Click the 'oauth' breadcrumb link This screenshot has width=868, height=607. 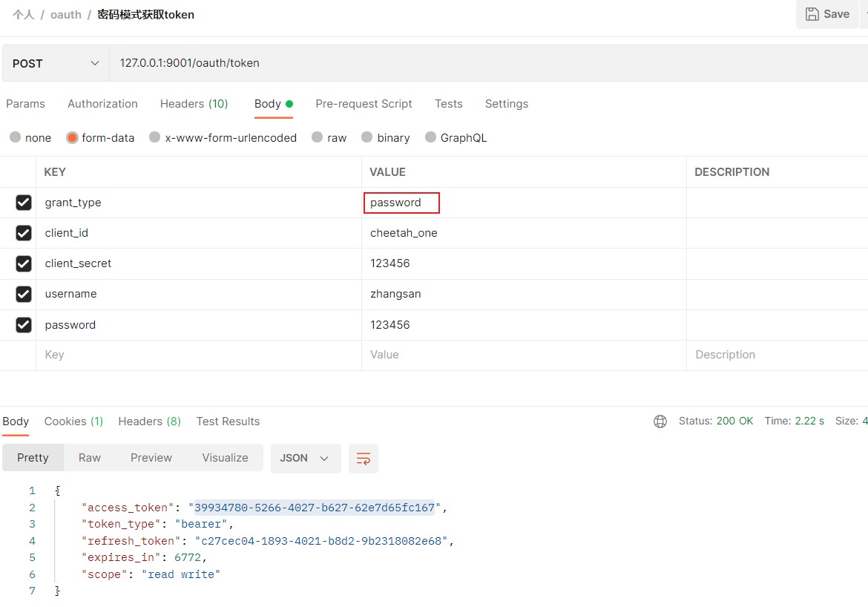click(x=66, y=15)
